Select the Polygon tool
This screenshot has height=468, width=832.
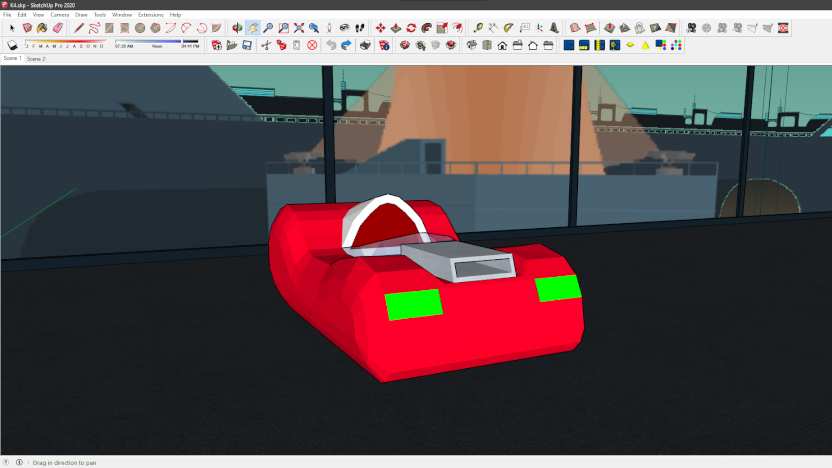click(x=155, y=28)
